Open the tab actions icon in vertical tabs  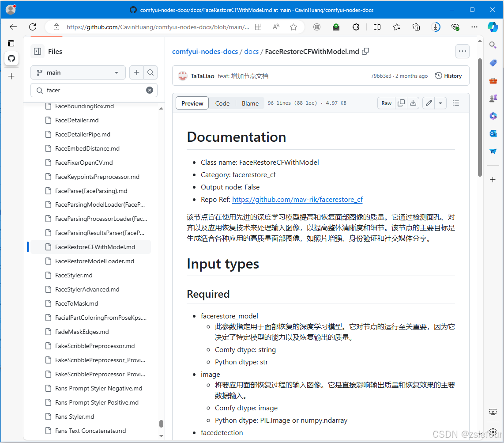click(11, 43)
